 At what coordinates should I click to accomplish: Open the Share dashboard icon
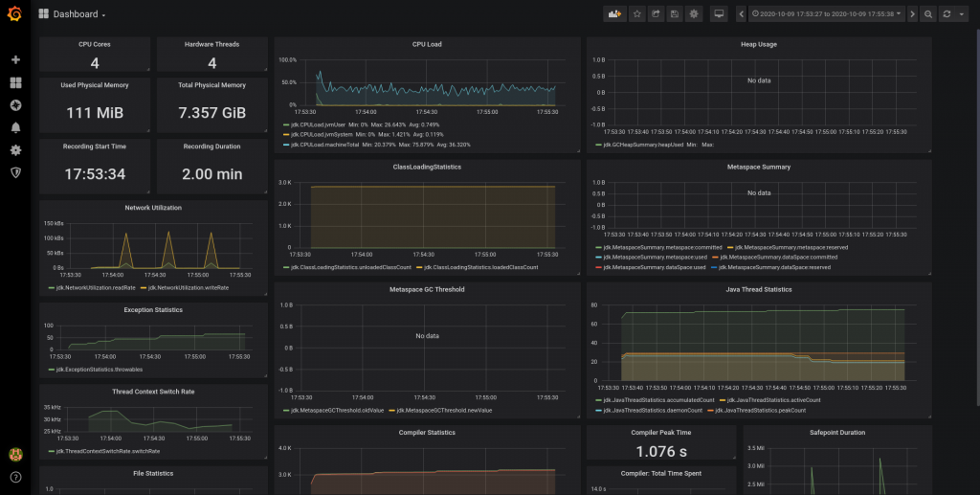point(656,14)
